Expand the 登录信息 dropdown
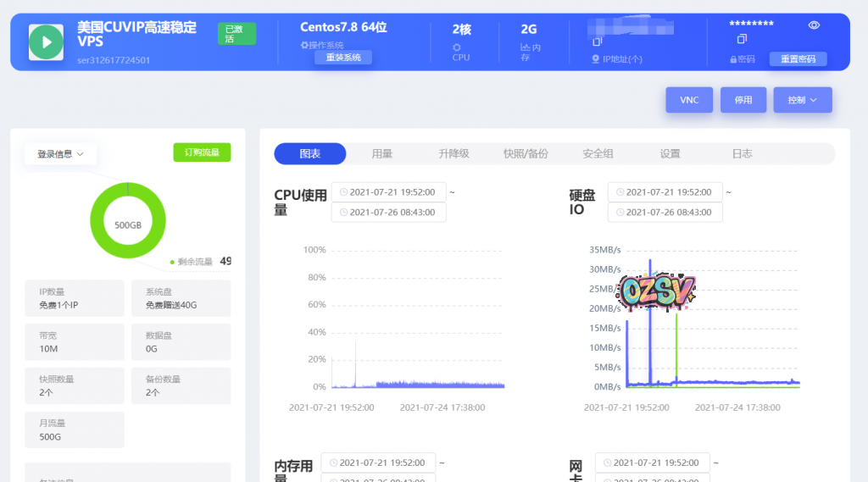Image resolution: width=868 pixels, height=482 pixels. point(60,154)
